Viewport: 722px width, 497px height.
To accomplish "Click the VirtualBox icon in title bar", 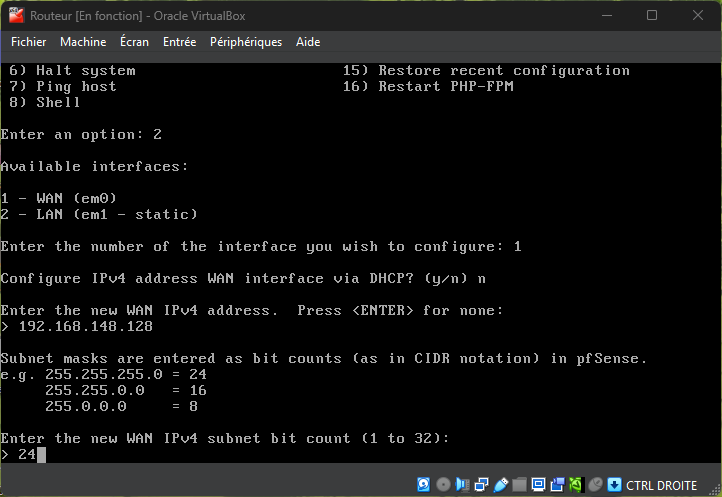I will 15,15.
